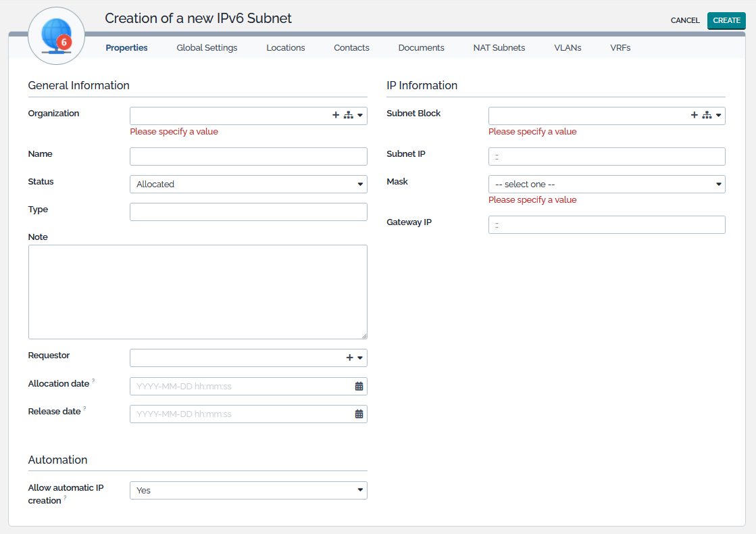The width and height of the screenshot is (756, 534).
Task: Open calendar picker for Release date
Action: point(359,414)
